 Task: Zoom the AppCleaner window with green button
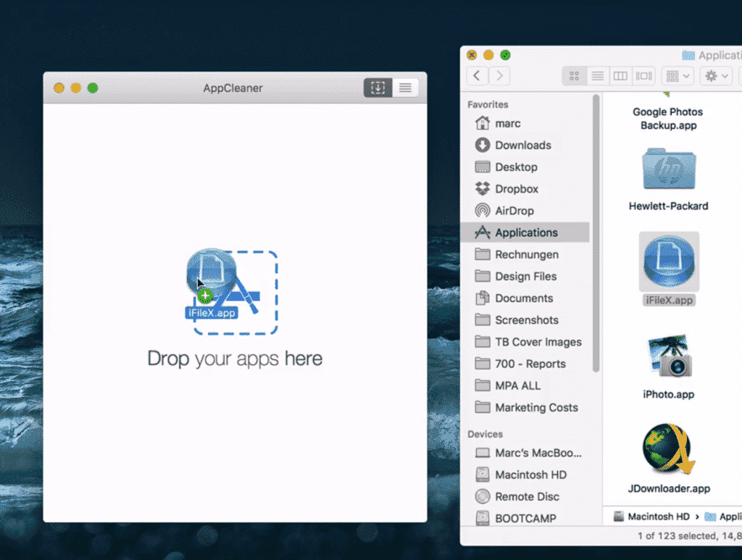pyautogui.click(x=93, y=88)
